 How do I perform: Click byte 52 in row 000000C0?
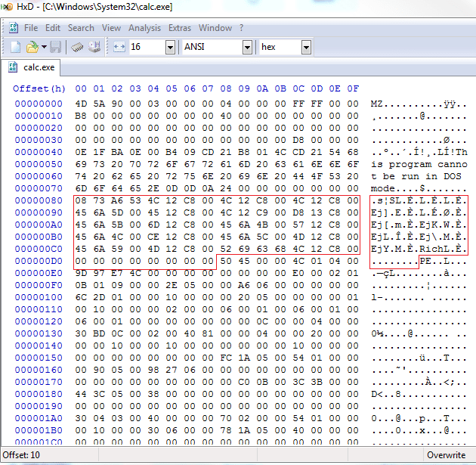pyautogui.click(x=226, y=249)
